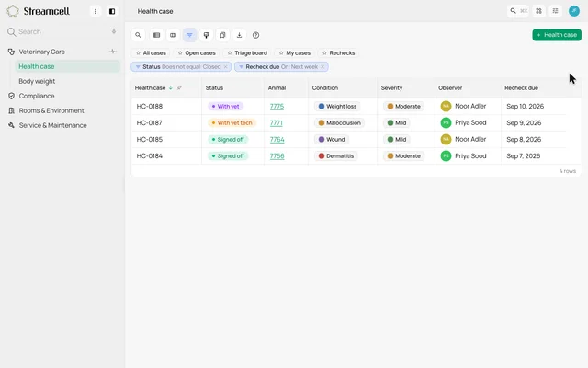Viewport: 588px width, 368px height.
Task: Open animal link 7764
Action: (277, 139)
